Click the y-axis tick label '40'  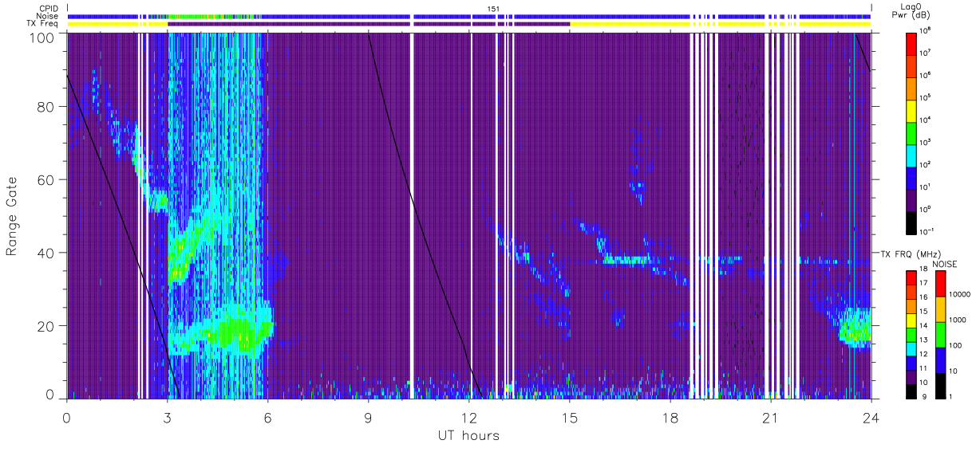pyautogui.click(x=47, y=253)
